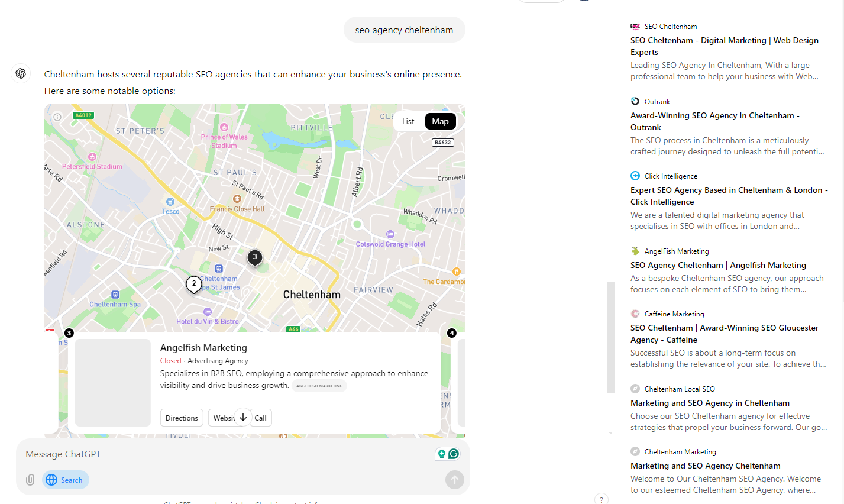Screen dimensions: 844x504
Task: Open the map info icon
Action: click(x=57, y=117)
